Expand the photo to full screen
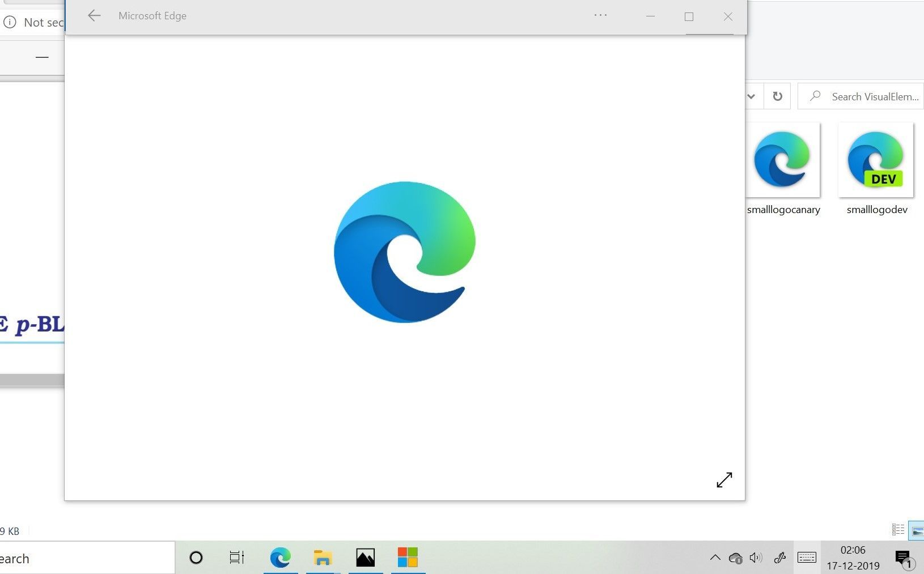Viewport: 924px width, 574px height. [x=726, y=480]
